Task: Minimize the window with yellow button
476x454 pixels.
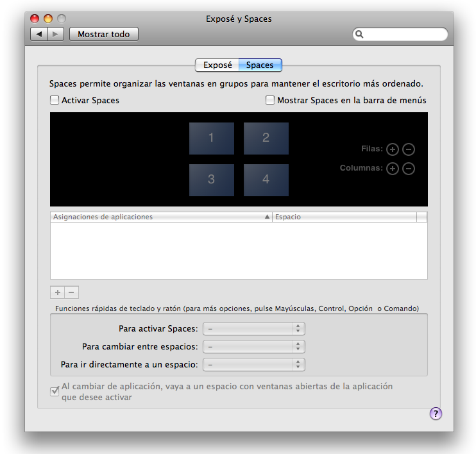Action: pyautogui.click(x=48, y=19)
